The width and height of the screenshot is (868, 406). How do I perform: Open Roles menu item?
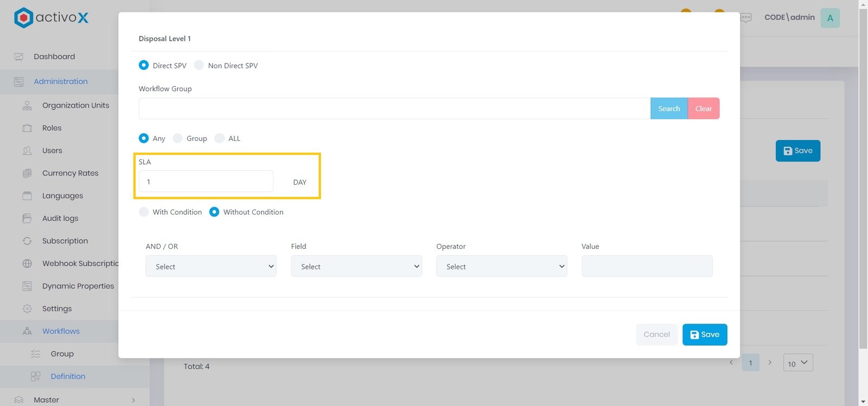pyautogui.click(x=52, y=128)
